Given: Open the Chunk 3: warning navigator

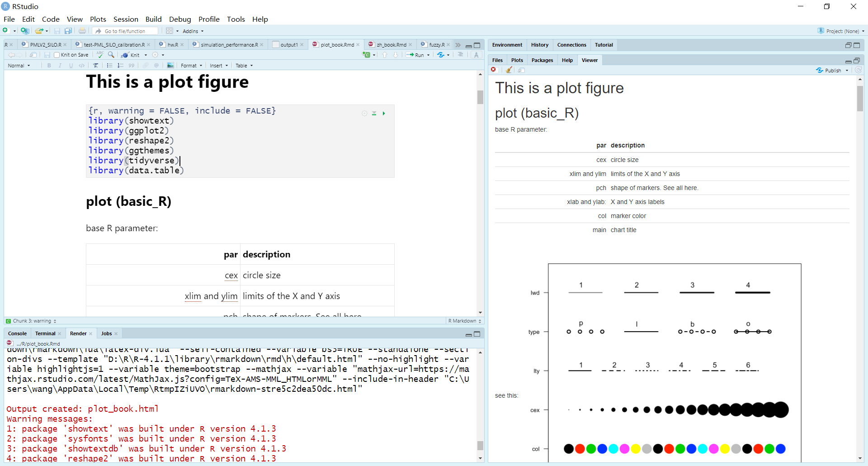Looking at the screenshot, I should tap(31, 321).
